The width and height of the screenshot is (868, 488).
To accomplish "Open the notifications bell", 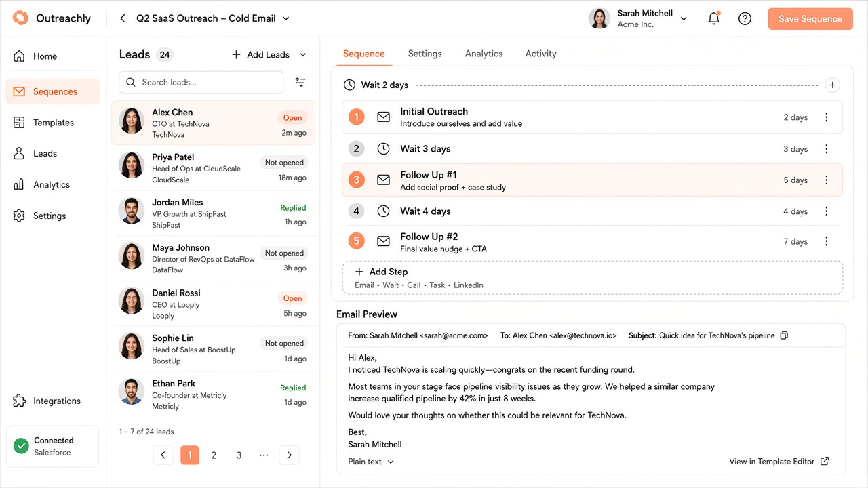I will [713, 19].
